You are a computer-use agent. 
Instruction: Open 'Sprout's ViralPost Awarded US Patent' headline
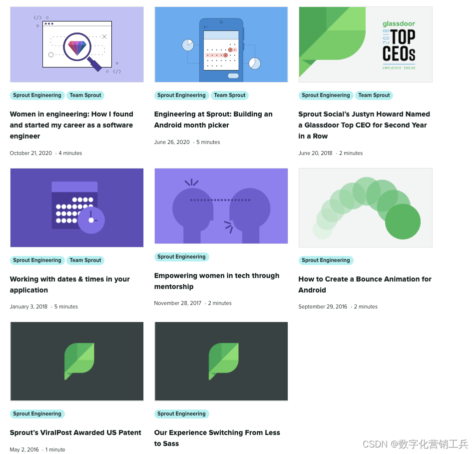(75, 432)
